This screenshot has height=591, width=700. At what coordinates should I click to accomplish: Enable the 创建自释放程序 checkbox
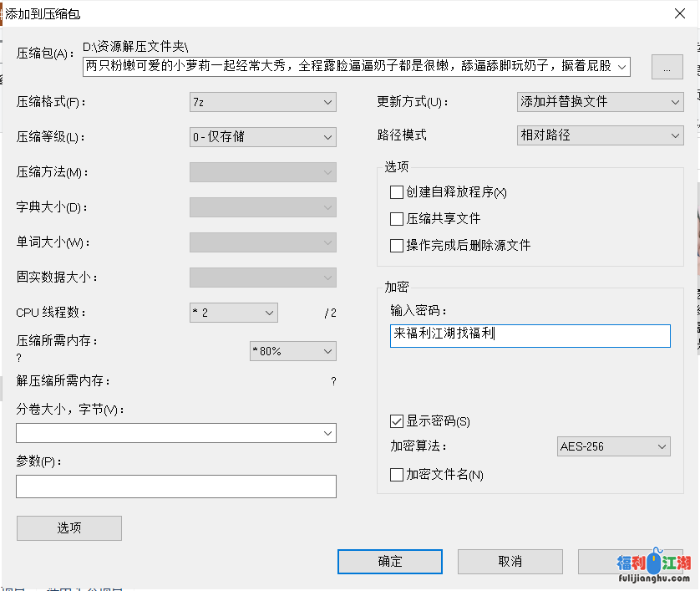coord(398,192)
